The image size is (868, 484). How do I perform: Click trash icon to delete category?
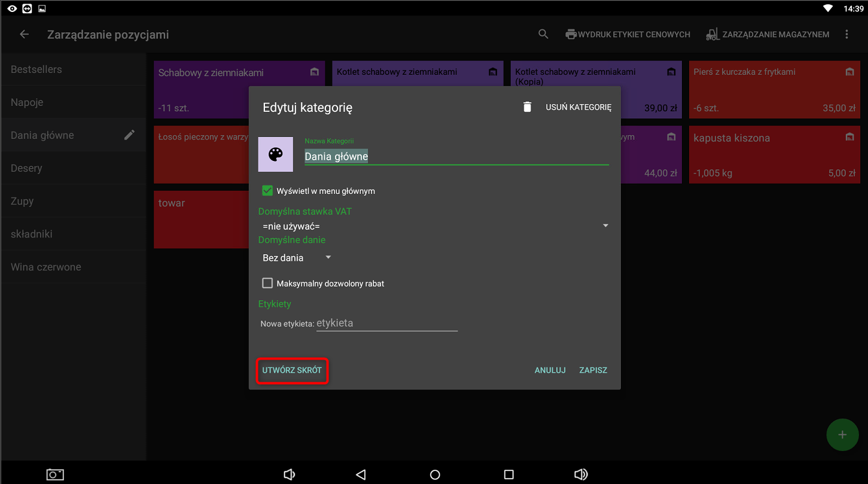[x=527, y=107]
